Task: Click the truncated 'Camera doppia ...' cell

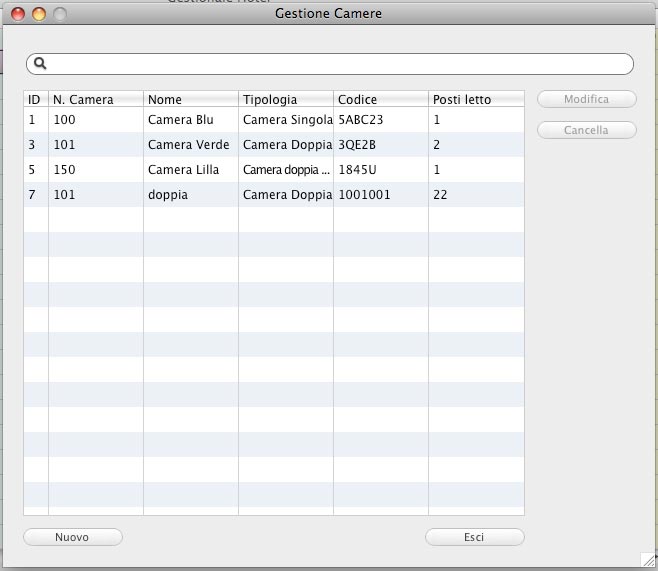Action: coord(286,169)
